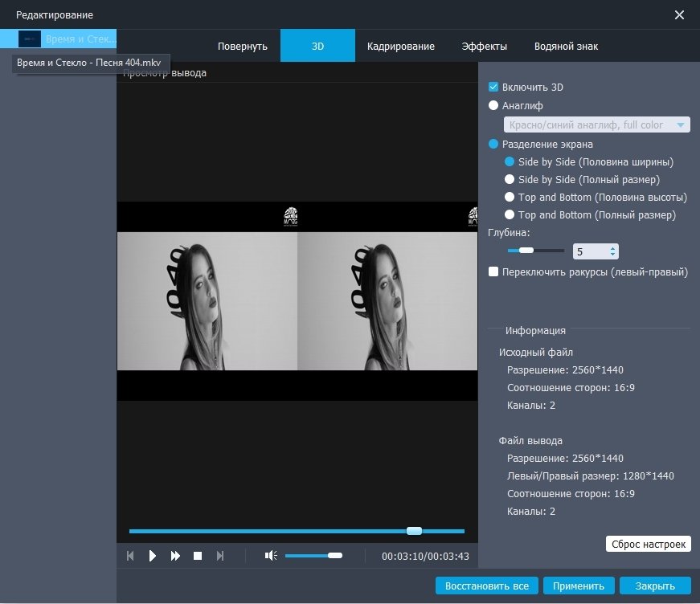Image resolution: width=700 pixels, height=604 pixels.
Task: Increase depth value with stepper up arrow
Action: 614,247
